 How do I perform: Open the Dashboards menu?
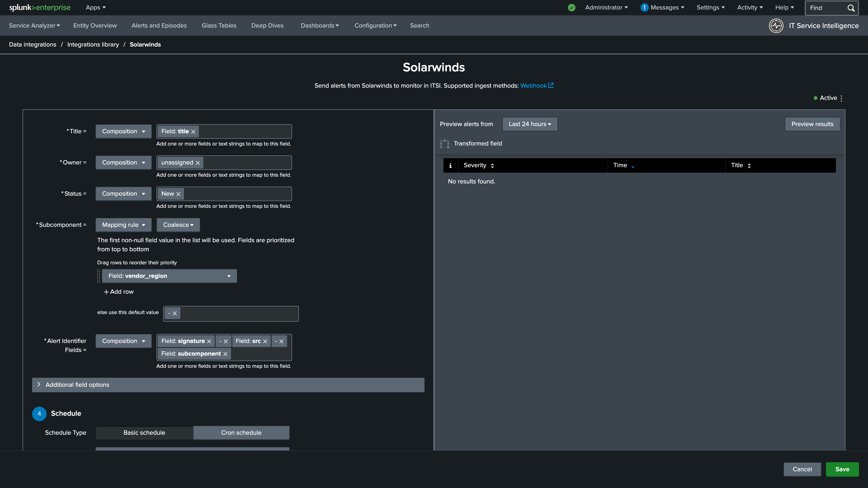pyautogui.click(x=320, y=26)
